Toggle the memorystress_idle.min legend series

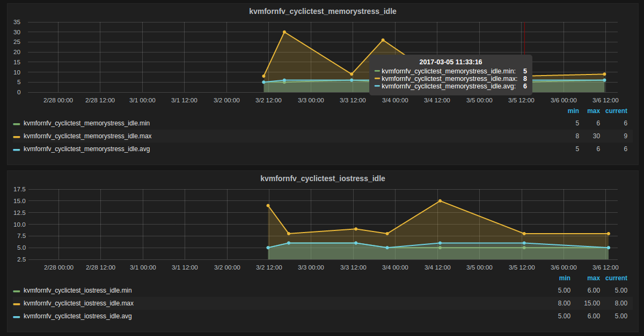86,123
